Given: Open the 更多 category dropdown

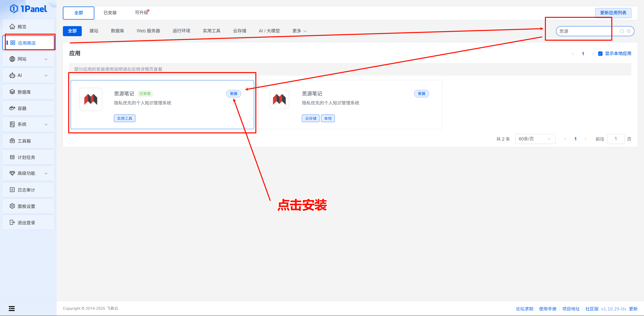Looking at the screenshot, I should [299, 31].
